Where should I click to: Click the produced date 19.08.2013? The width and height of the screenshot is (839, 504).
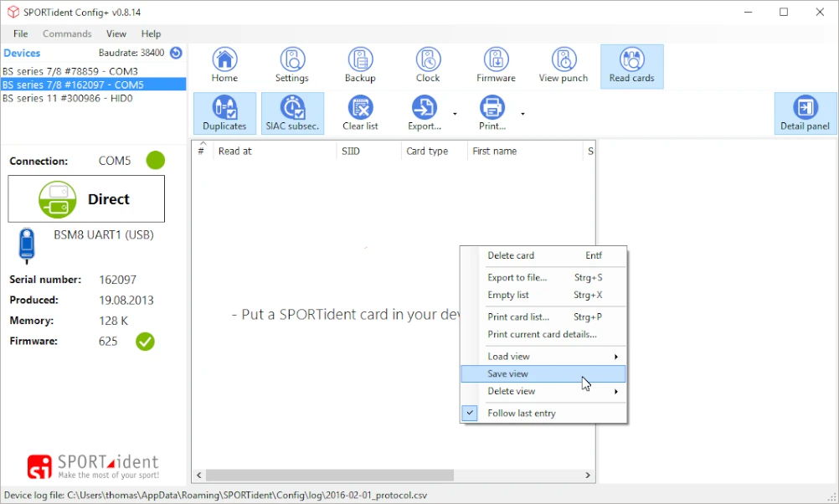coord(126,301)
